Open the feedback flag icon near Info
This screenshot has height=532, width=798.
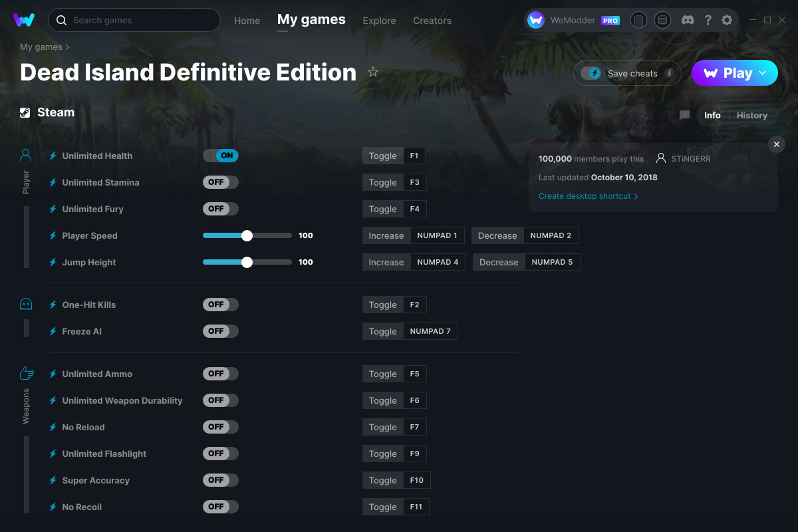[684, 114]
